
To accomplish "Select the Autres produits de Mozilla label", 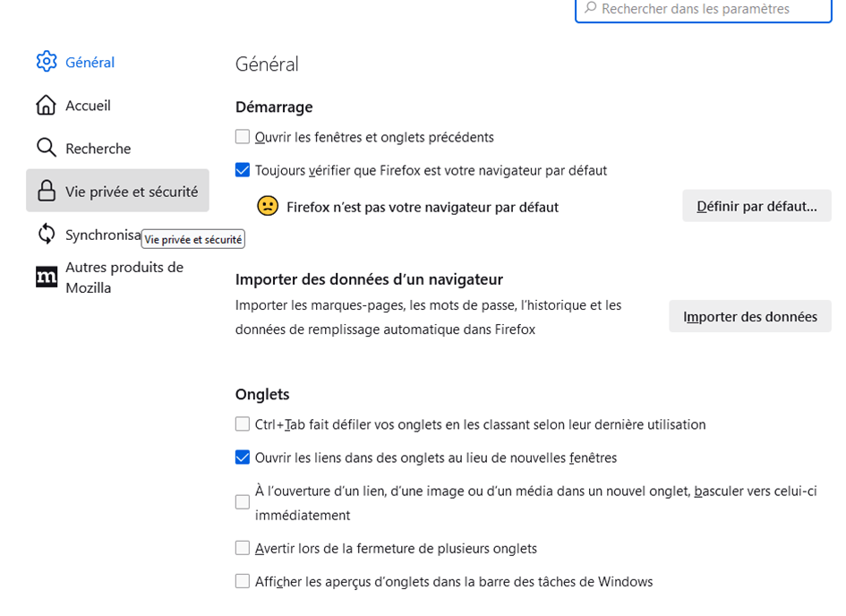I will point(124,278).
